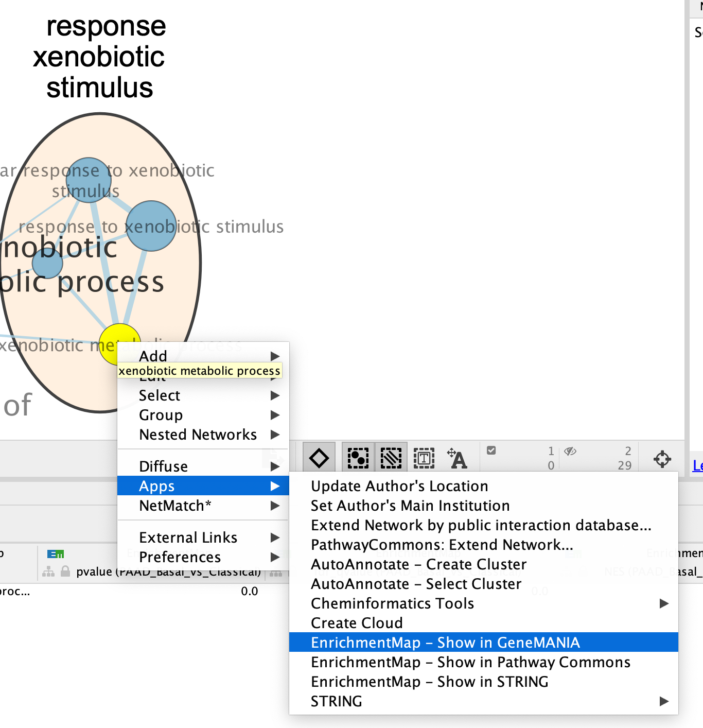Toggle the edge selection mode icon
Image resolution: width=703 pixels, height=728 pixels.
[x=391, y=458]
